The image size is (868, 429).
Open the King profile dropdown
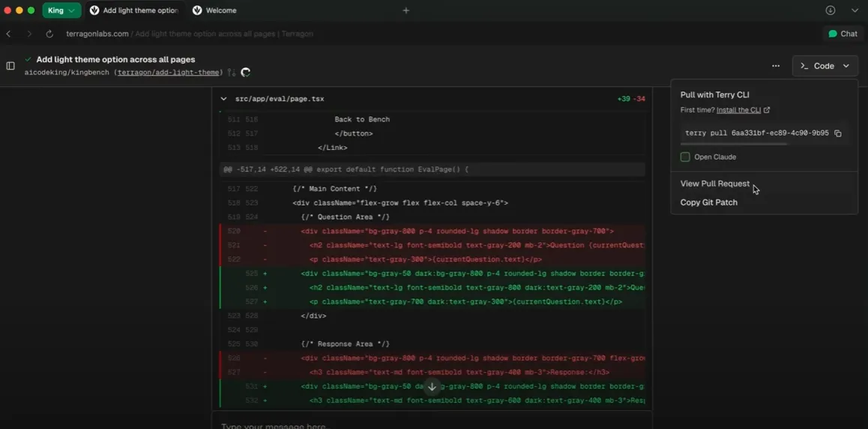(x=61, y=10)
